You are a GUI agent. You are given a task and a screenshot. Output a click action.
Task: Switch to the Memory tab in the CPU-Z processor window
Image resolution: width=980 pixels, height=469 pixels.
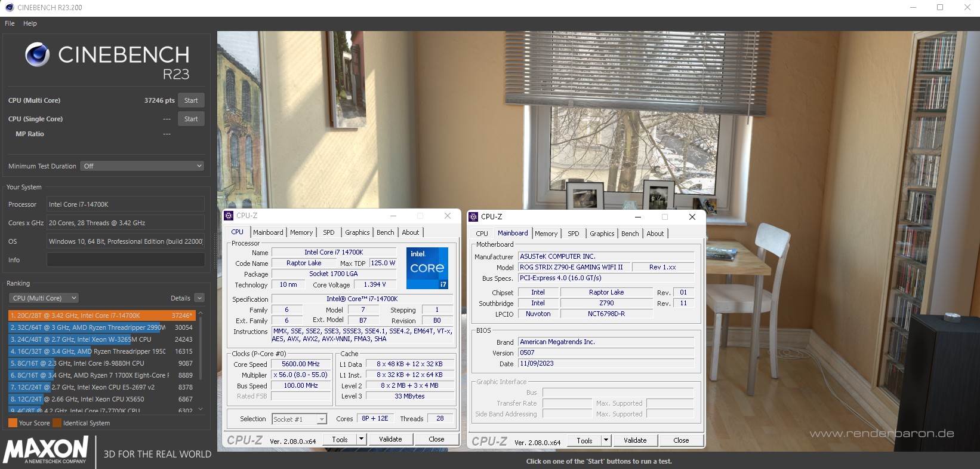pos(301,232)
